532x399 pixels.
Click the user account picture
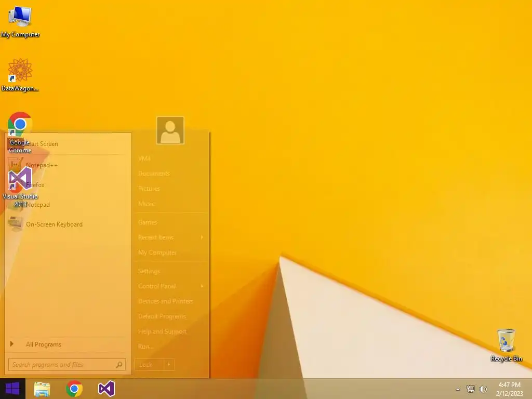[170, 130]
